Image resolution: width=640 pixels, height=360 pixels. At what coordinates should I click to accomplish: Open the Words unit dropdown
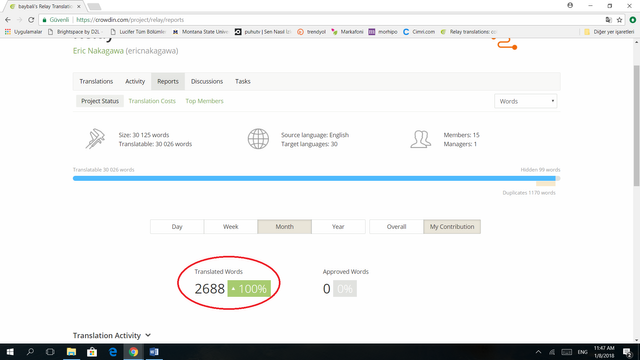coord(526,101)
